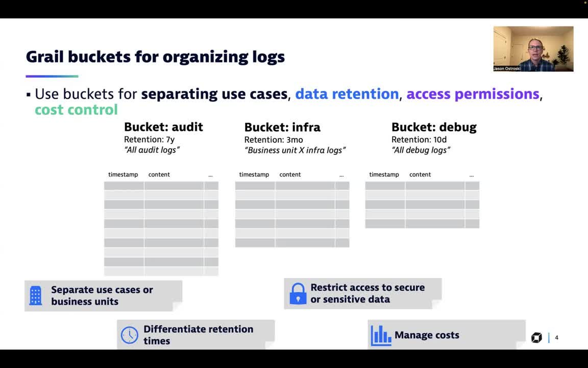The width and height of the screenshot is (588, 368).
Task: Click the 'Differentiate retention times' text
Action: pos(199,335)
